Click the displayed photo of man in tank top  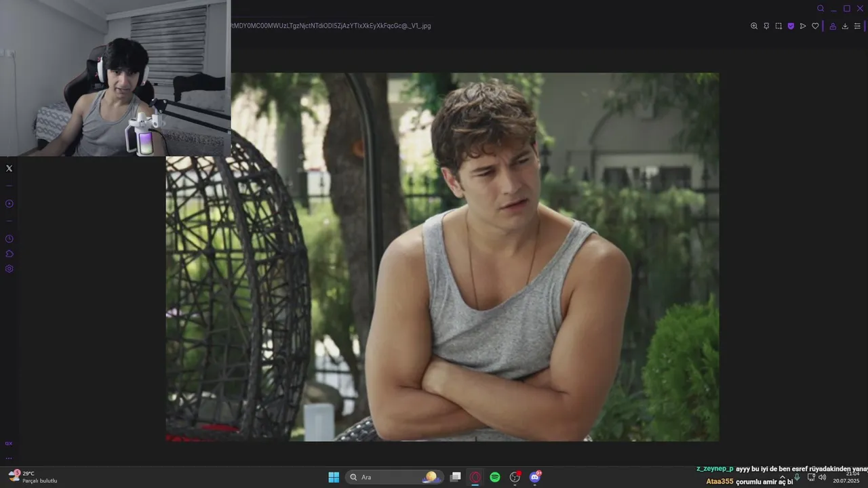pyautogui.click(x=443, y=257)
